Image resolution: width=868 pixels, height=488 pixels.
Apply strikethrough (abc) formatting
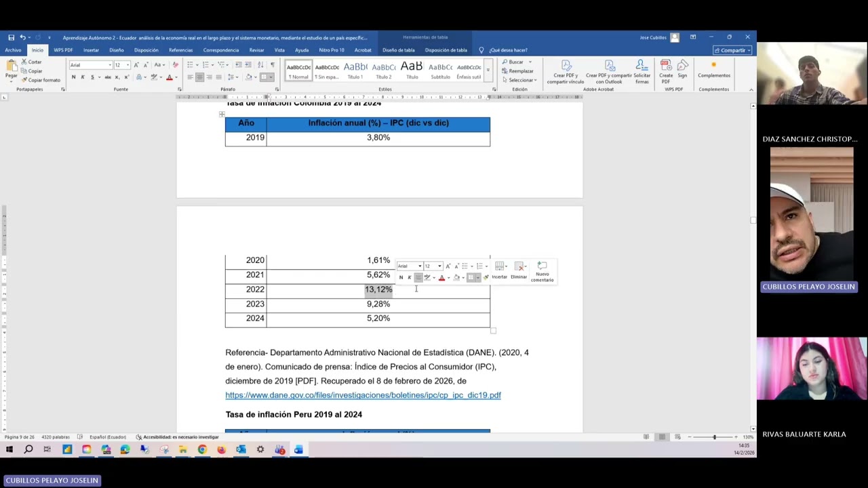coord(107,77)
